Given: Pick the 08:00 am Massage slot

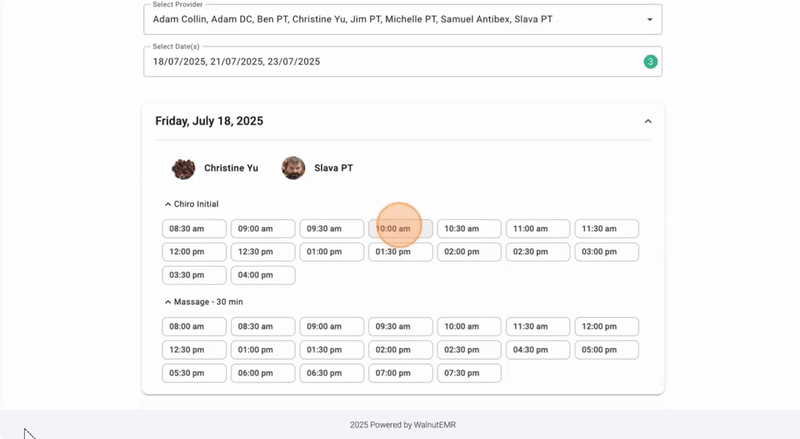Looking at the screenshot, I should 194,327.
